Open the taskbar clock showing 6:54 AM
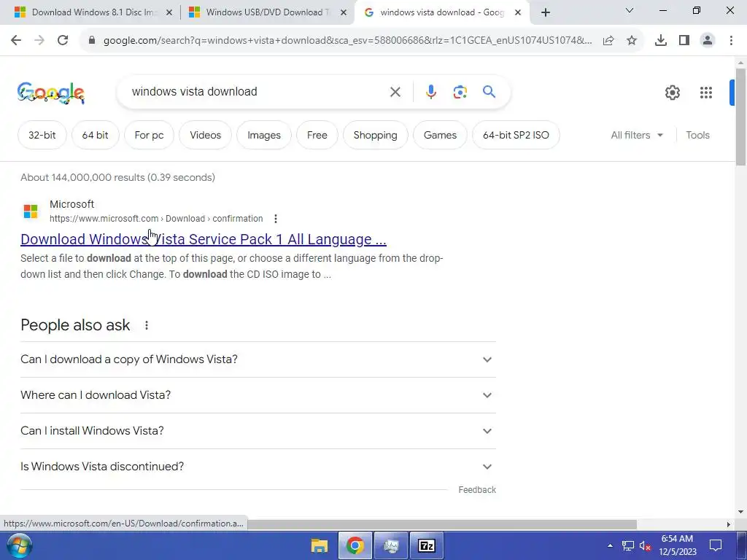 [x=678, y=545]
